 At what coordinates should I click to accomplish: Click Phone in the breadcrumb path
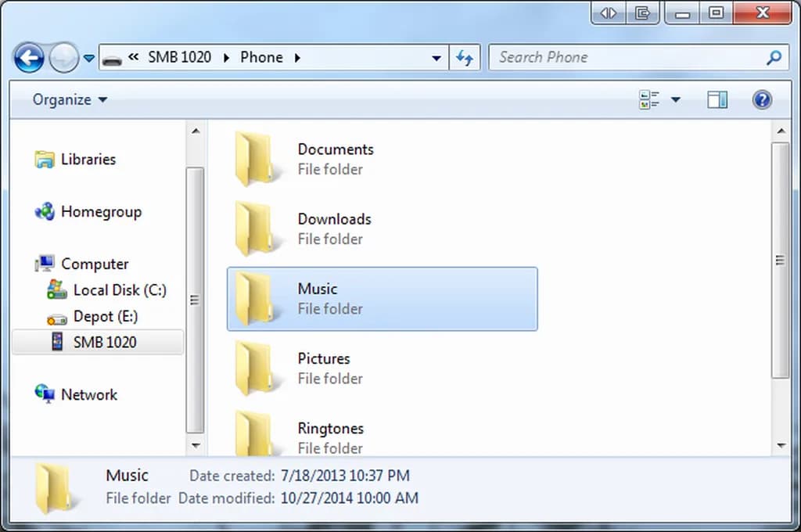pos(261,57)
